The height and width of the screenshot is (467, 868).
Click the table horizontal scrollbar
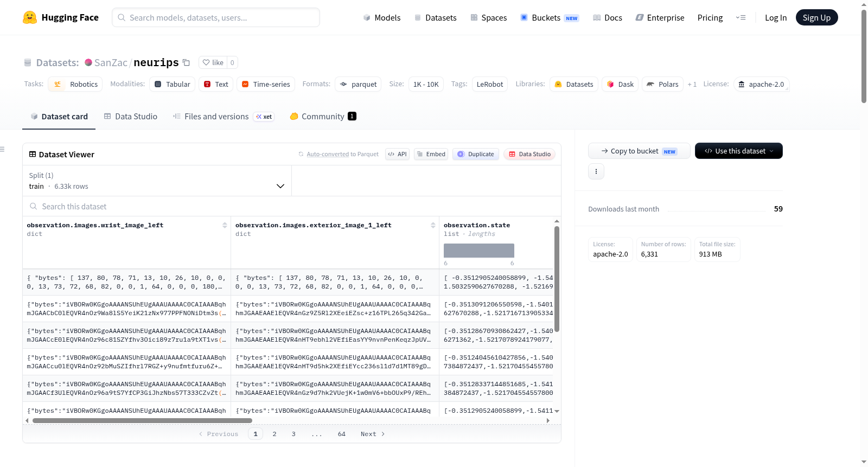pos(142,420)
